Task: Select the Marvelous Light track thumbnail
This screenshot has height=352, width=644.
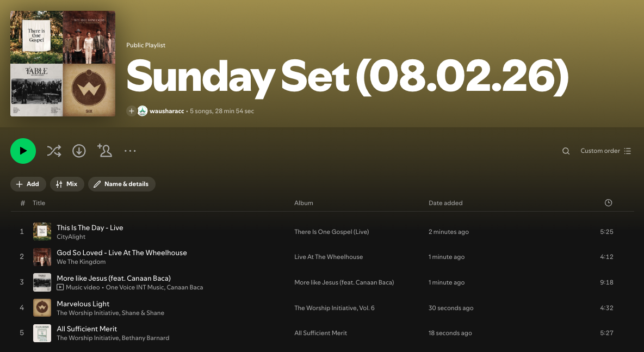Action: 42,307
